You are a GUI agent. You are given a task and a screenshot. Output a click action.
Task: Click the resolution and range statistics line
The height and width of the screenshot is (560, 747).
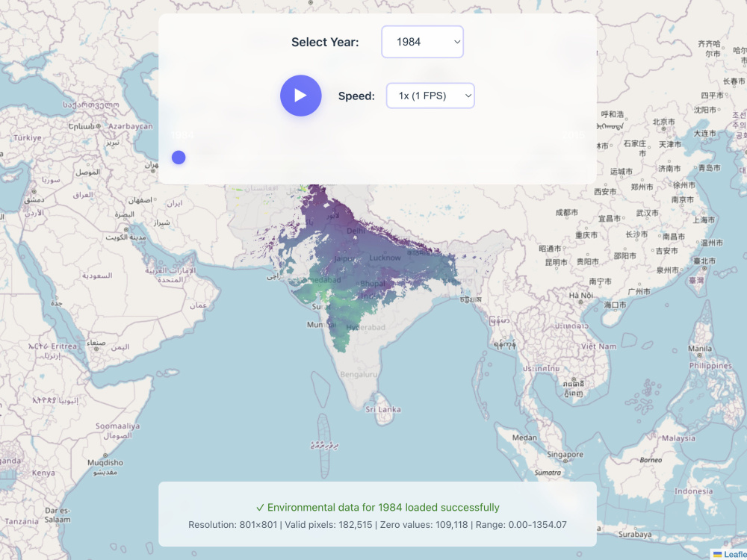377,525
